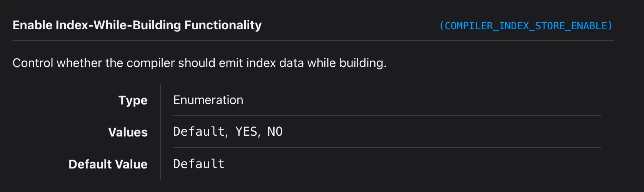Click the Default entry beside Default Value
This screenshot has height=192, width=644.
(199, 164)
